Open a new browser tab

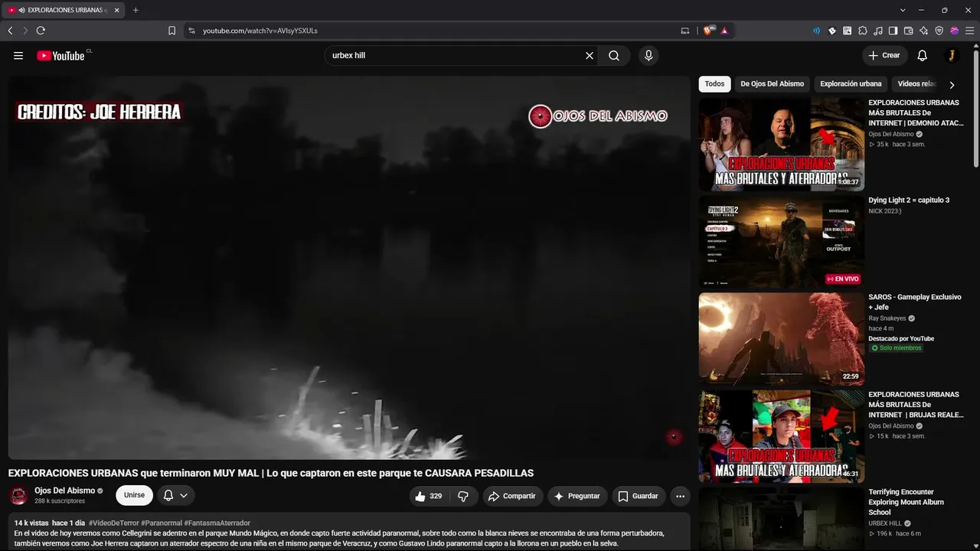tap(136, 10)
